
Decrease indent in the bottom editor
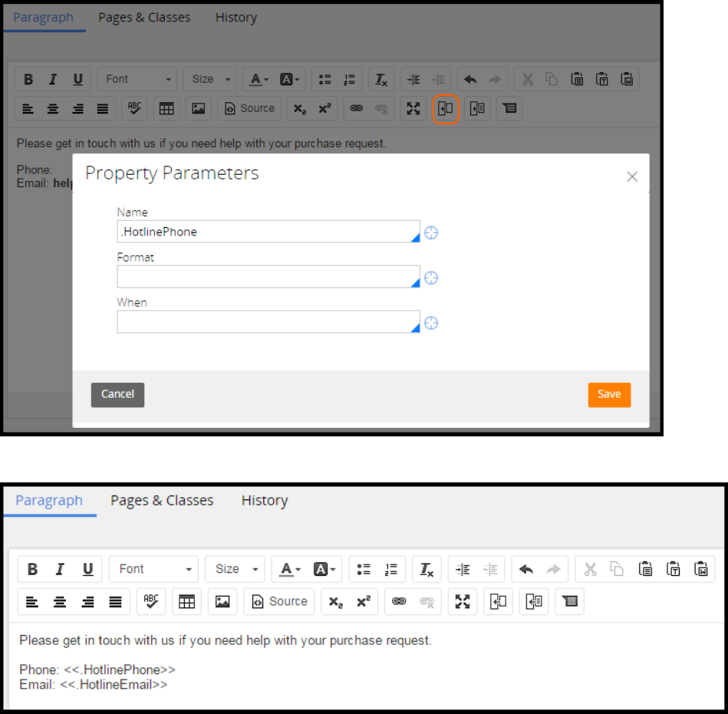tap(490, 569)
